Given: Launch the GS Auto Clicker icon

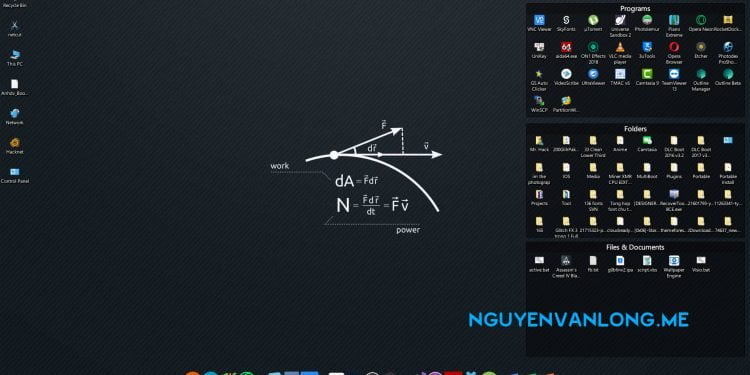Looking at the screenshot, I should tap(539, 80).
